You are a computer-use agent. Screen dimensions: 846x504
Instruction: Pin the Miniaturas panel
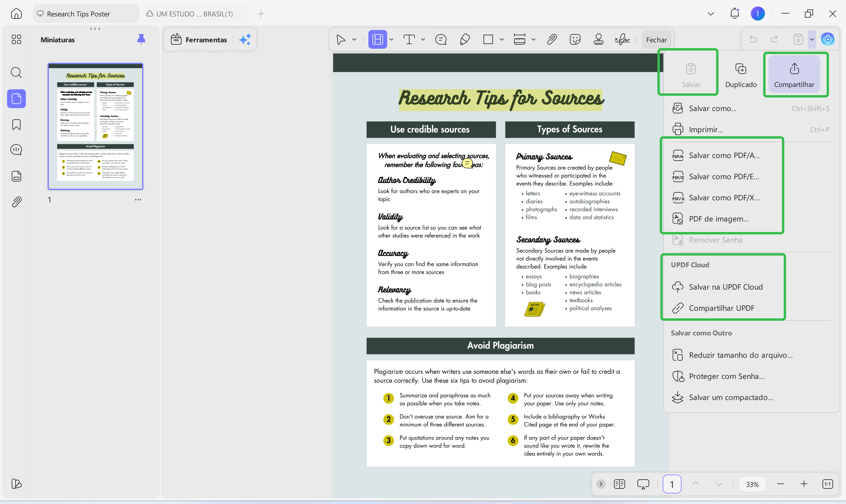pyautogui.click(x=141, y=39)
